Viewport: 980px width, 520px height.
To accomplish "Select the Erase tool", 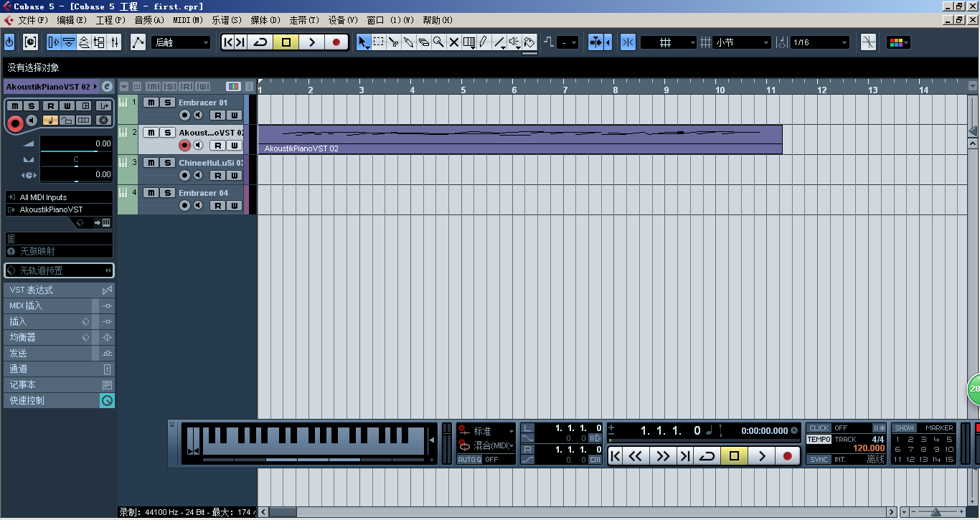I will click(424, 42).
